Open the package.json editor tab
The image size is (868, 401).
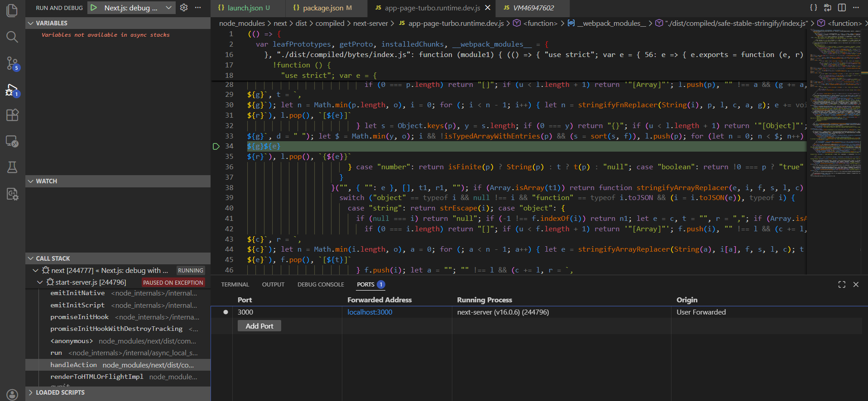(322, 8)
